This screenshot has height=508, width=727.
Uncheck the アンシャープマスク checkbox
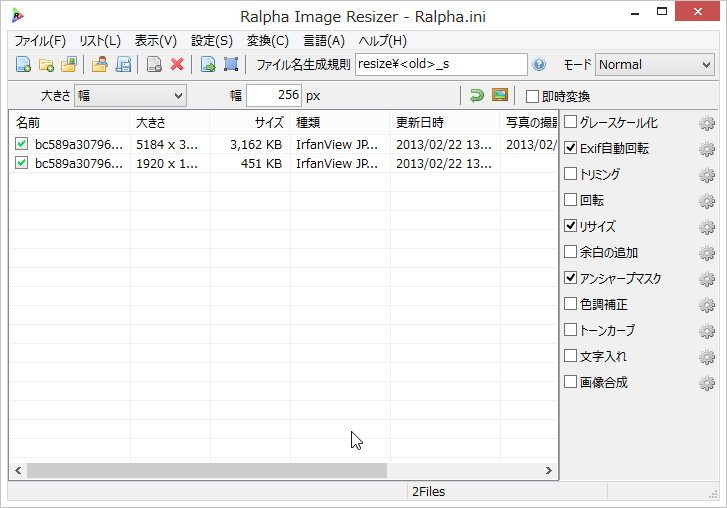(570, 278)
